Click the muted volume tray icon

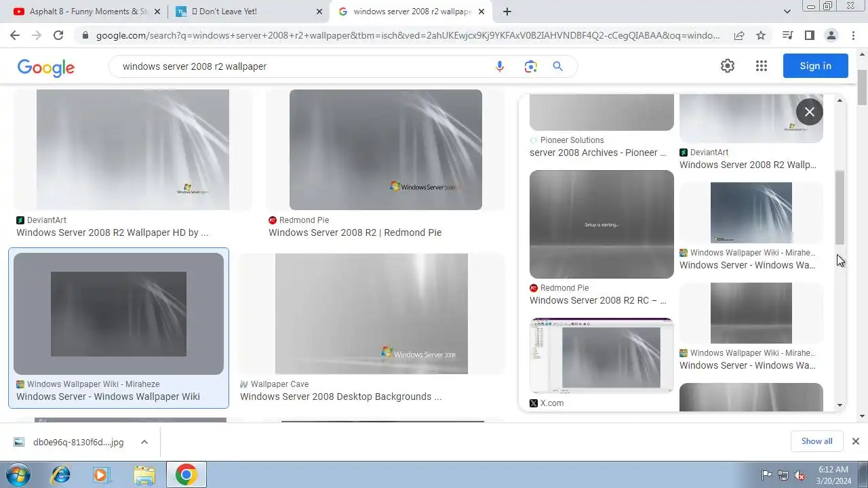(x=800, y=475)
